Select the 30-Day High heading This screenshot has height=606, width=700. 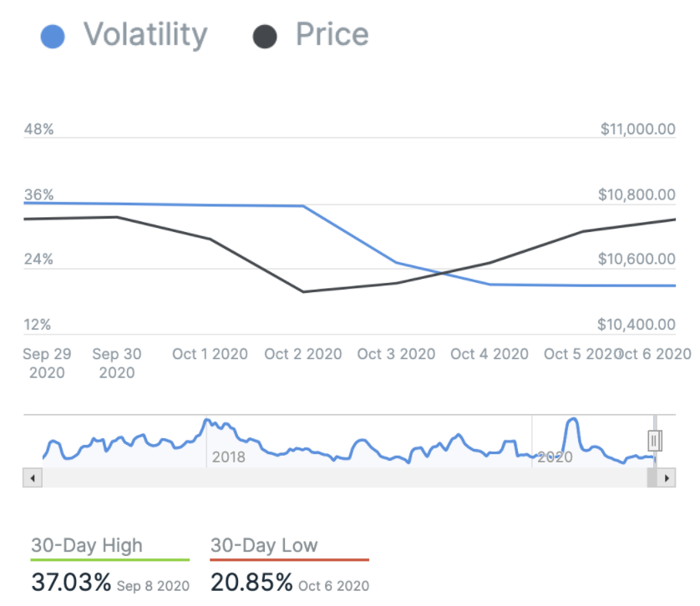tap(87, 546)
